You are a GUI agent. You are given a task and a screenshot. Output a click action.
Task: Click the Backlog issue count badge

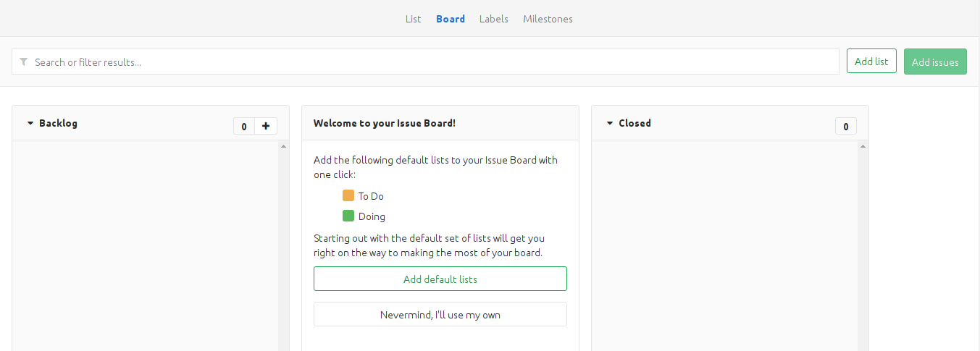(244, 127)
